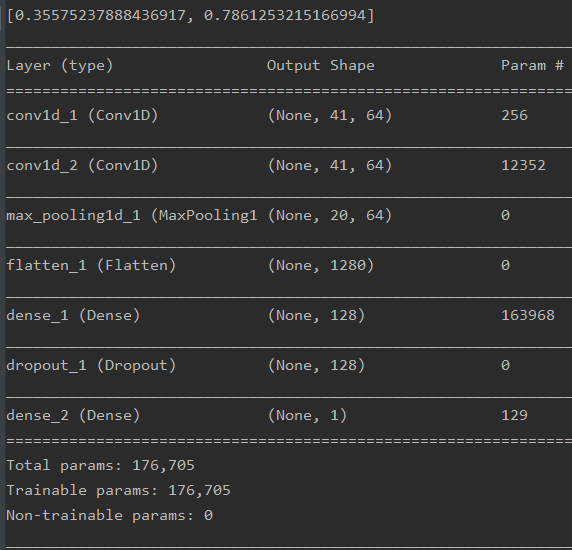This screenshot has width=572, height=550.
Task: Click the 'Param #' column header
Action: (532, 66)
